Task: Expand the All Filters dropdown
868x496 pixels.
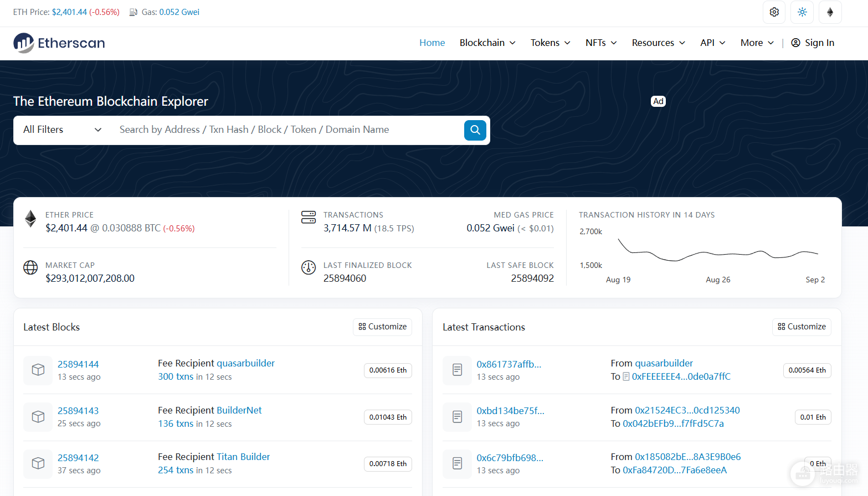Action: coord(63,130)
